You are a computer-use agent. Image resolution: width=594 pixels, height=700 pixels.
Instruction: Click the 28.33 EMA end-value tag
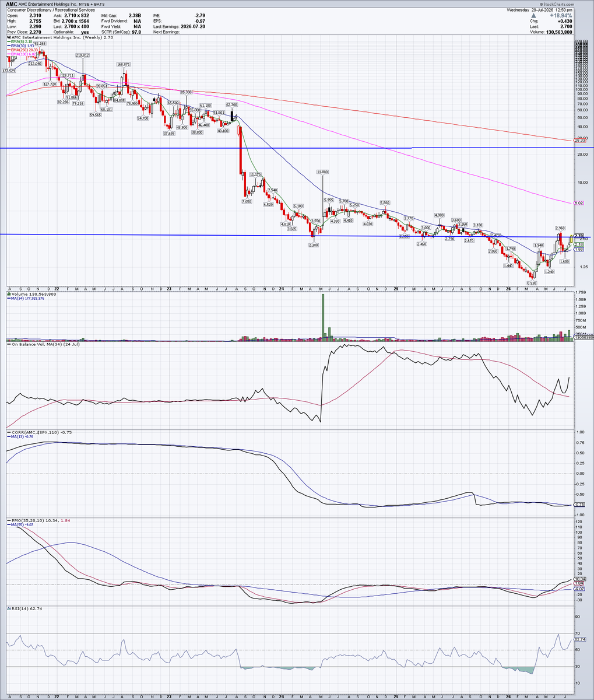click(579, 140)
